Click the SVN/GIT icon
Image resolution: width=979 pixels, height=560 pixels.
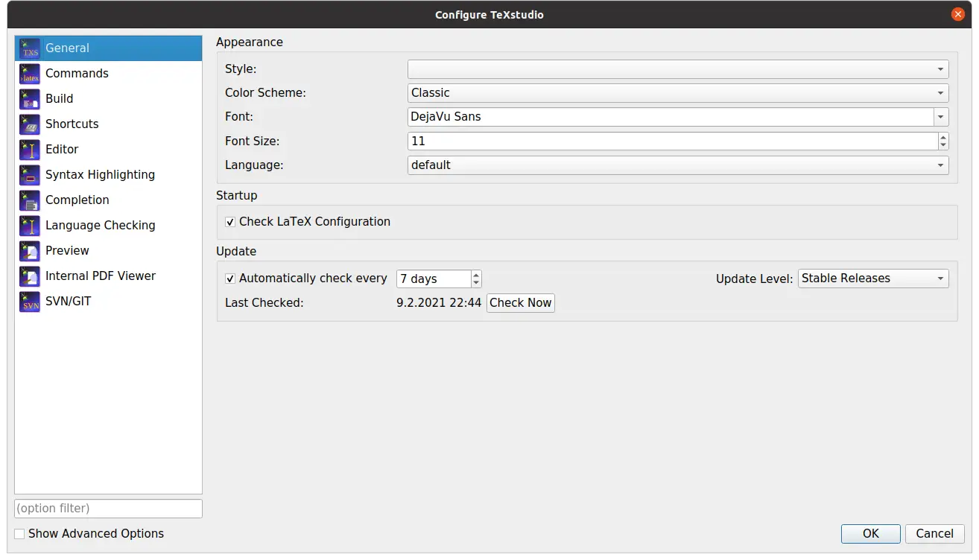pos(30,302)
